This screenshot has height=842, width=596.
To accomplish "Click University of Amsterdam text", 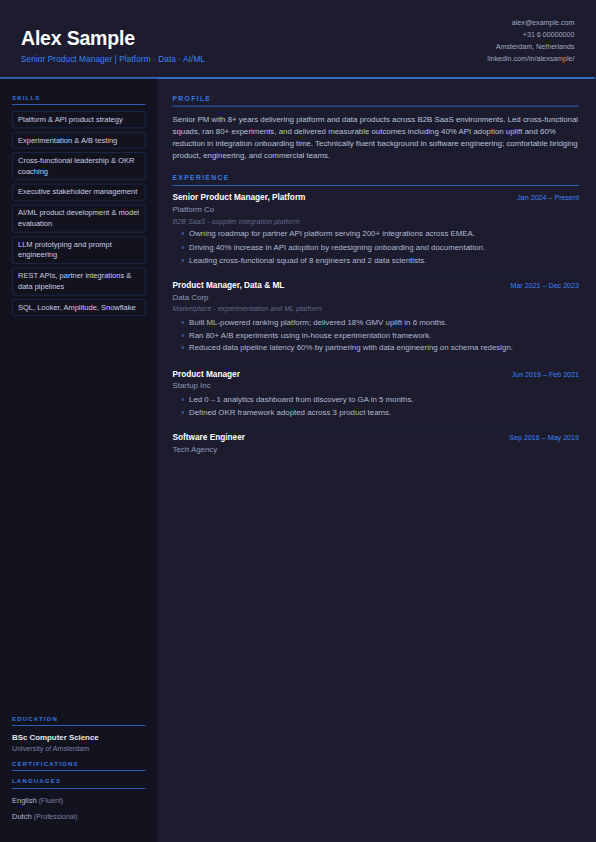I will point(50,749).
